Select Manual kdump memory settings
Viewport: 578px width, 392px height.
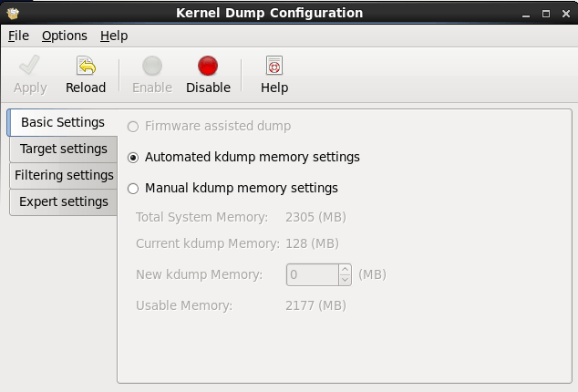pyautogui.click(x=134, y=188)
